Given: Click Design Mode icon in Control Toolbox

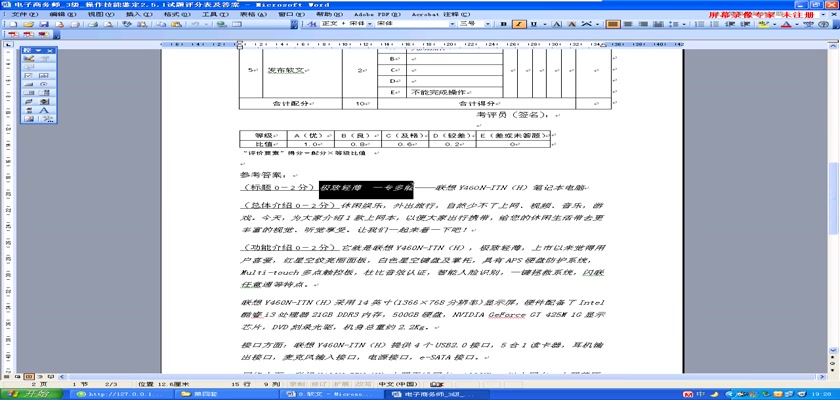Looking at the screenshot, I should coord(28,58).
